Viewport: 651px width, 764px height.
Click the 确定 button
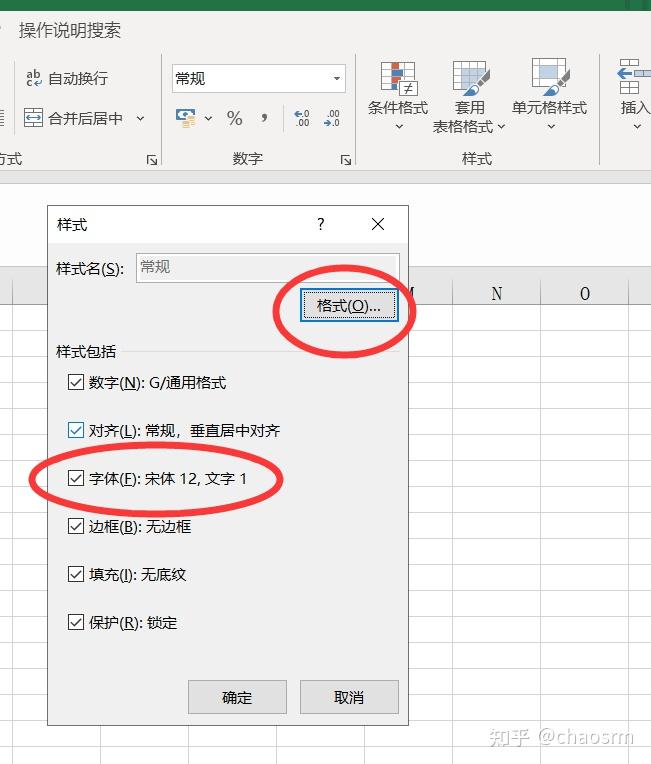tap(237, 697)
